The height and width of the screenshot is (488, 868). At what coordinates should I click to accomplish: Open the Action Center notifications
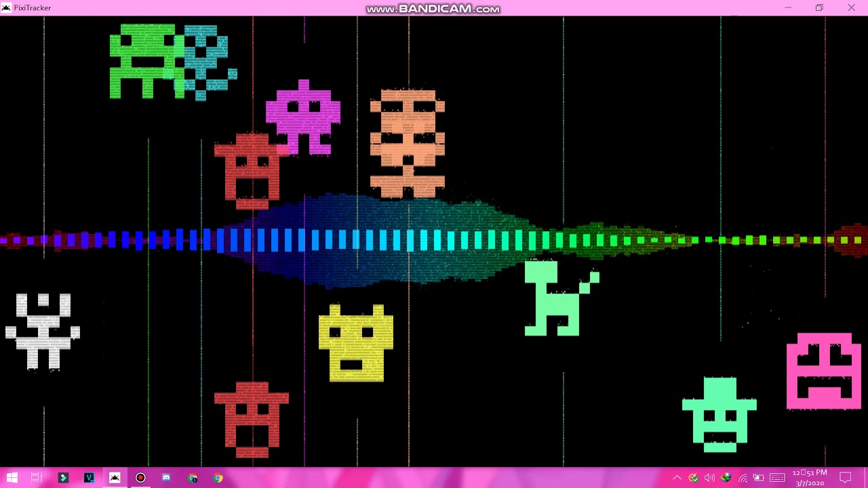846,478
